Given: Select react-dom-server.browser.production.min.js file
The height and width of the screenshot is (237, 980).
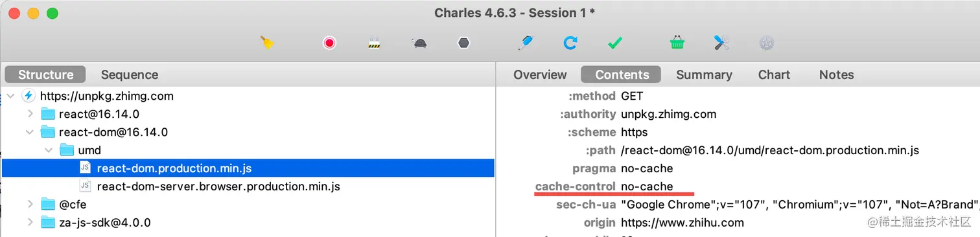Looking at the screenshot, I should pos(218,186).
